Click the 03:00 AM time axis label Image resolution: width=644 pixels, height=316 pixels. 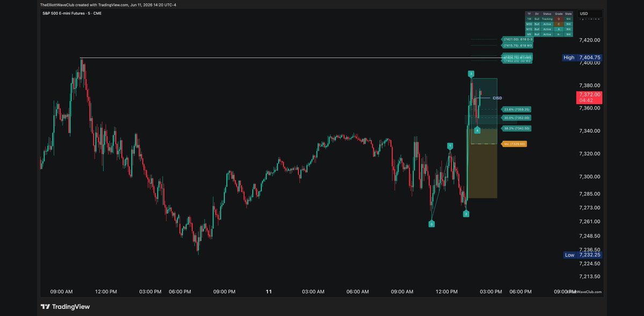click(313, 291)
